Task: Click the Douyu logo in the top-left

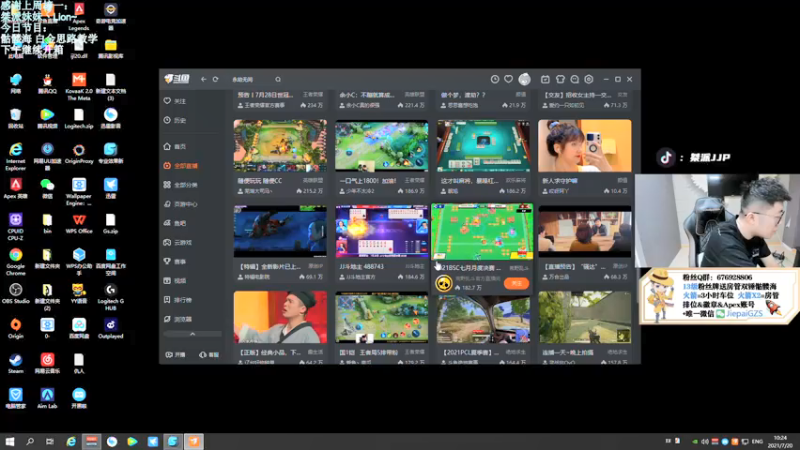Action: [177, 79]
